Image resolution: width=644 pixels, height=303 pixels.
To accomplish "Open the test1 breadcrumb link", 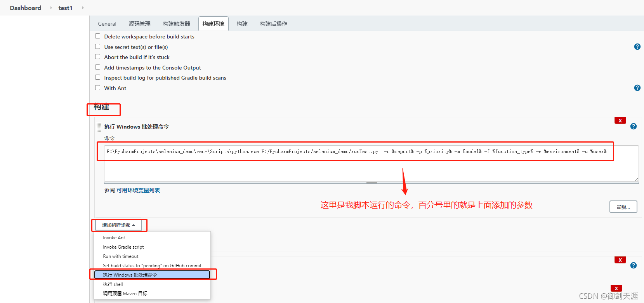I will pyautogui.click(x=65, y=8).
